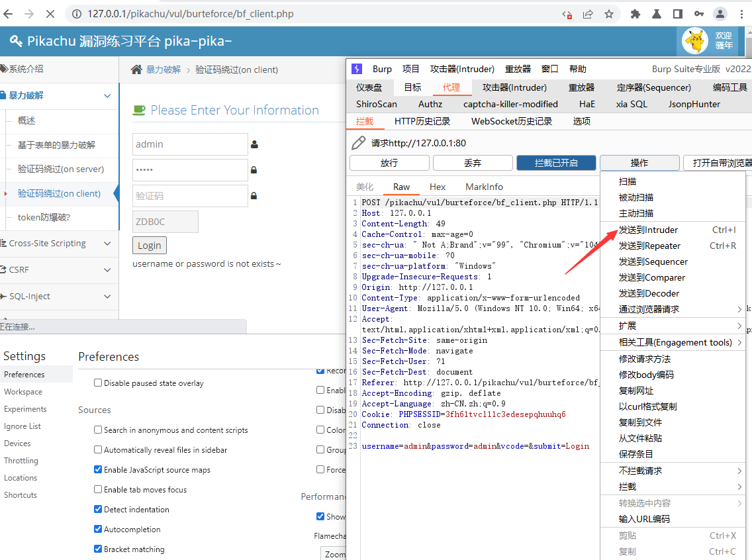Click the coffee cup icon by form heading

pos(139,111)
